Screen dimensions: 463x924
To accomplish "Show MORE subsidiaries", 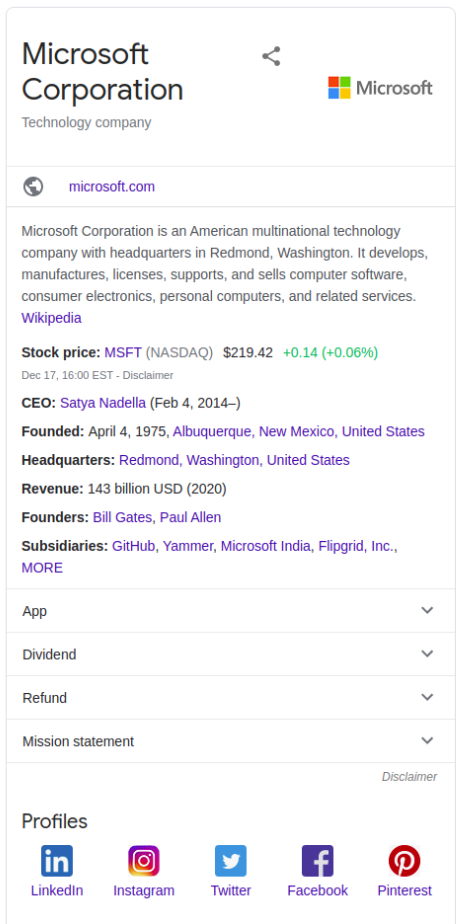I will pyautogui.click(x=42, y=568).
